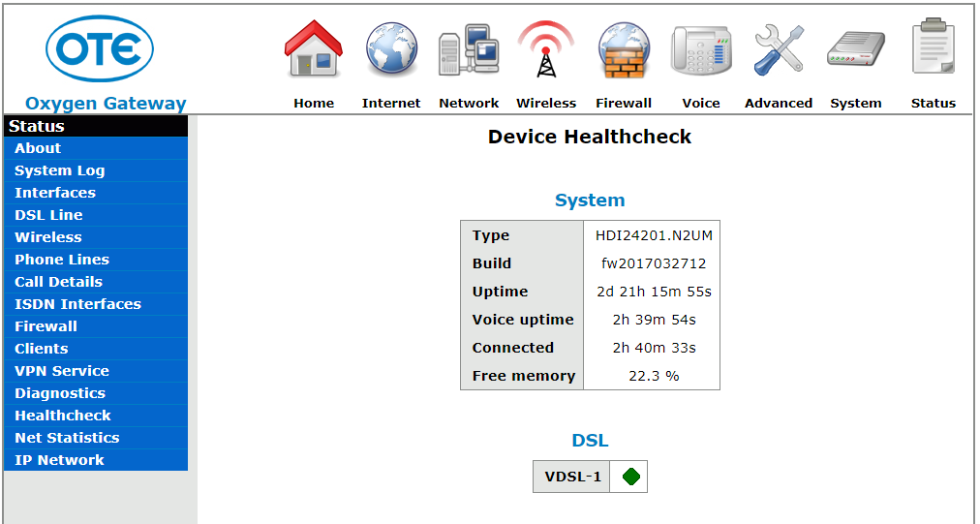Click the Home label in top navigation
This screenshot has height=524, width=980.
tap(314, 104)
